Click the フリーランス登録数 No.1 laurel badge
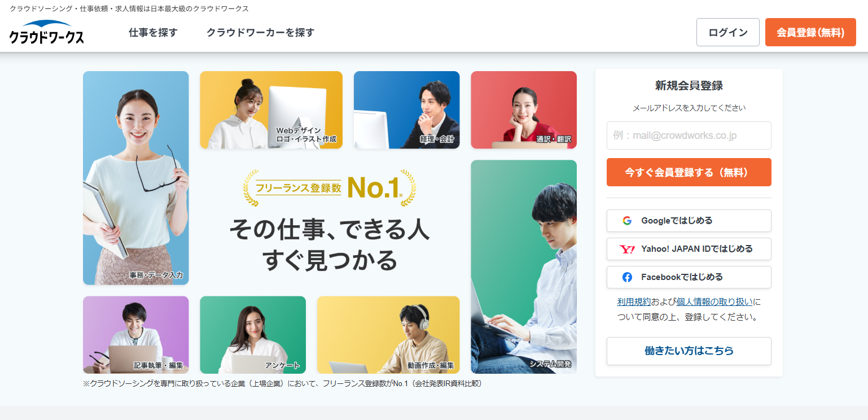 pyautogui.click(x=330, y=187)
